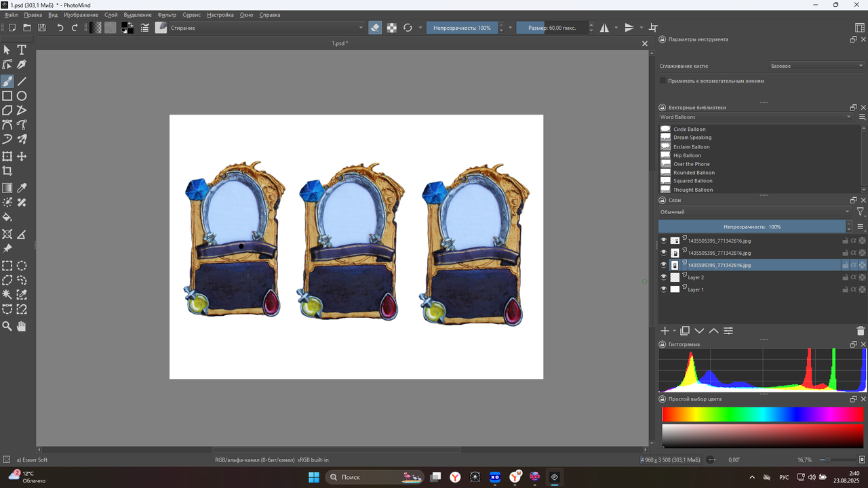868x488 pixels.
Task: Enable 'Прилипать к вспомогательным линиям' checkbox
Action: pyautogui.click(x=663, y=81)
